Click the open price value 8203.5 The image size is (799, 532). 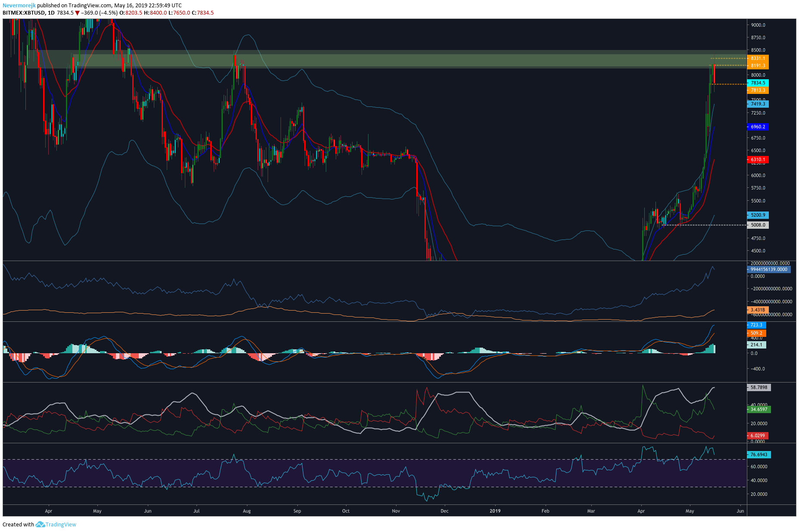pos(134,13)
